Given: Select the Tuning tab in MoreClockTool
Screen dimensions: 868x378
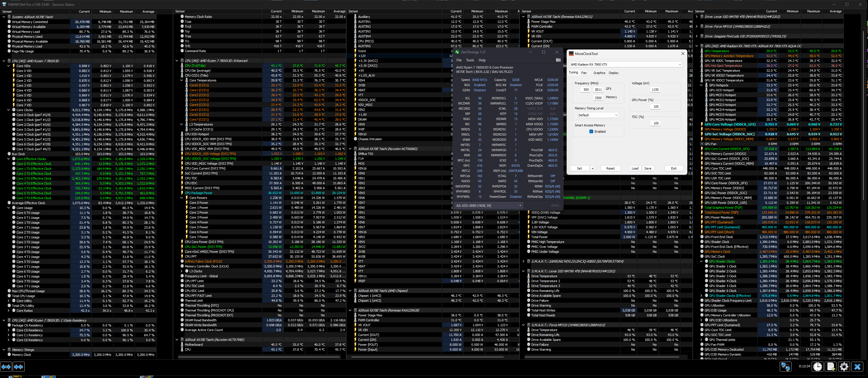Looking at the screenshot, I should [573, 73].
